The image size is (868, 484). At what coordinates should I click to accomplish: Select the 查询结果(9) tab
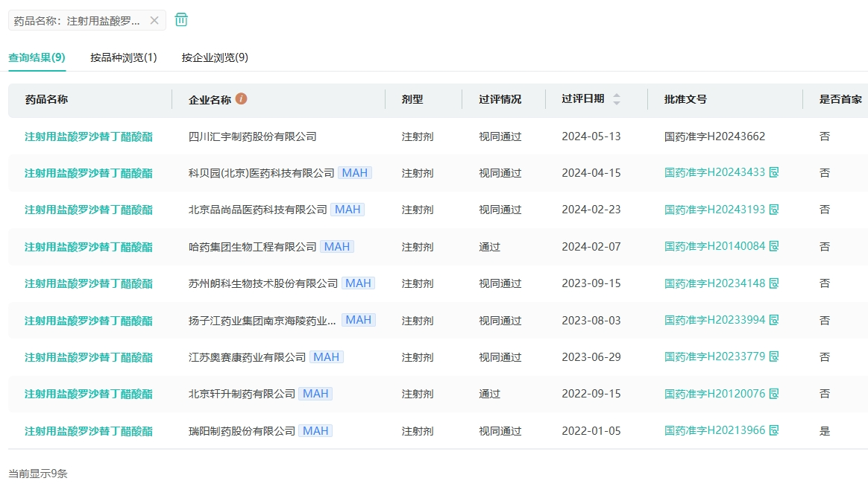(37, 57)
